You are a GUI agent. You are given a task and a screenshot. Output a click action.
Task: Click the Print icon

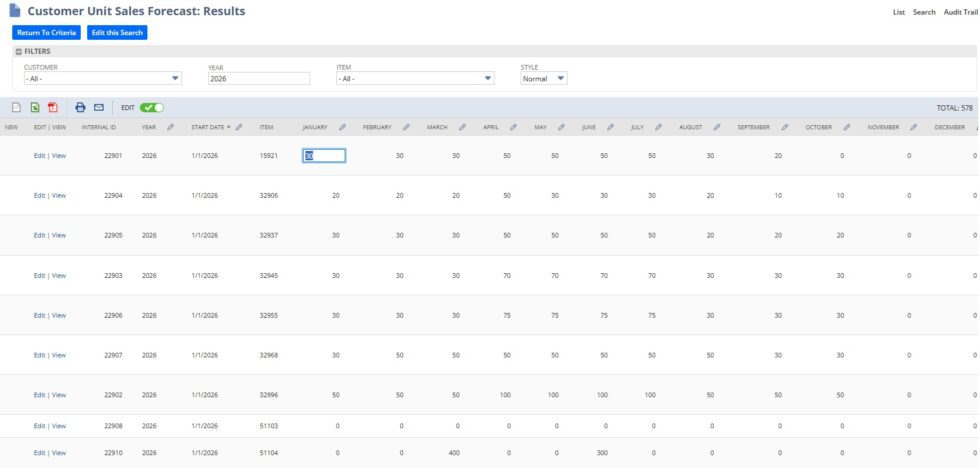[x=81, y=107]
